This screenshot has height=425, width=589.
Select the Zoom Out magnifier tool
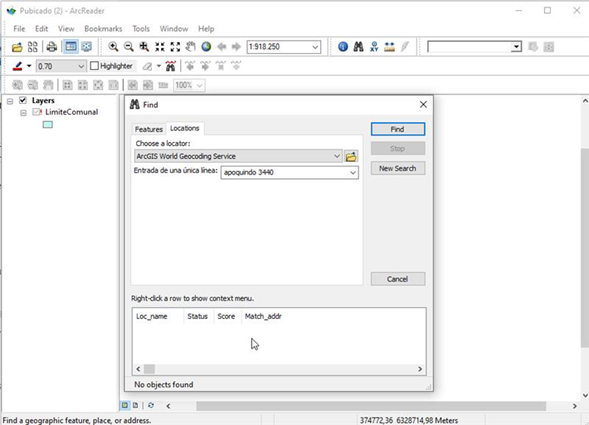point(129,47)
